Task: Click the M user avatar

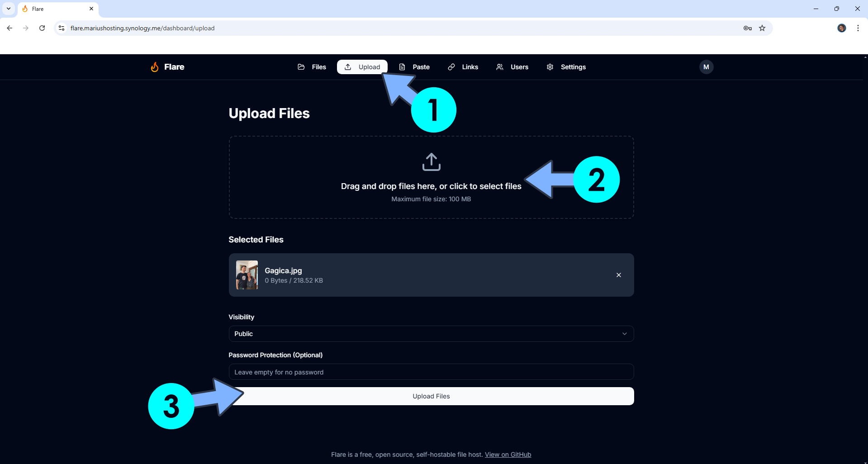Action: click(x=706, y=67)
